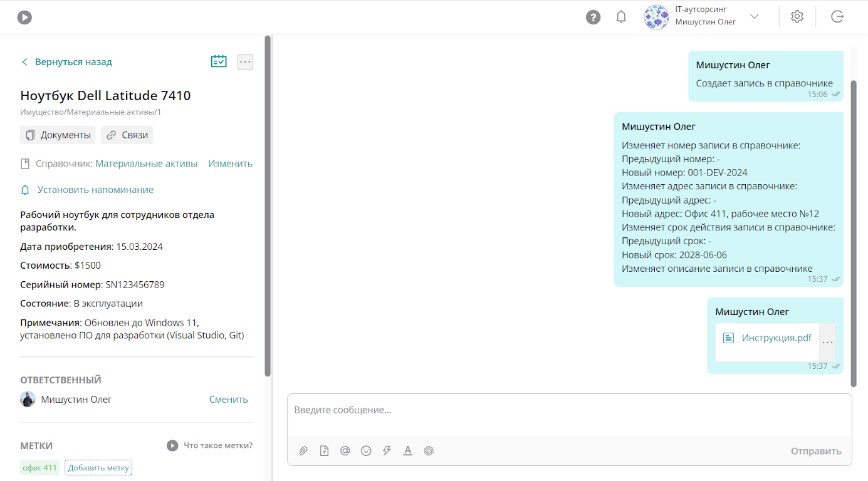Open the three-dots record menu

[x=245, y=62]
